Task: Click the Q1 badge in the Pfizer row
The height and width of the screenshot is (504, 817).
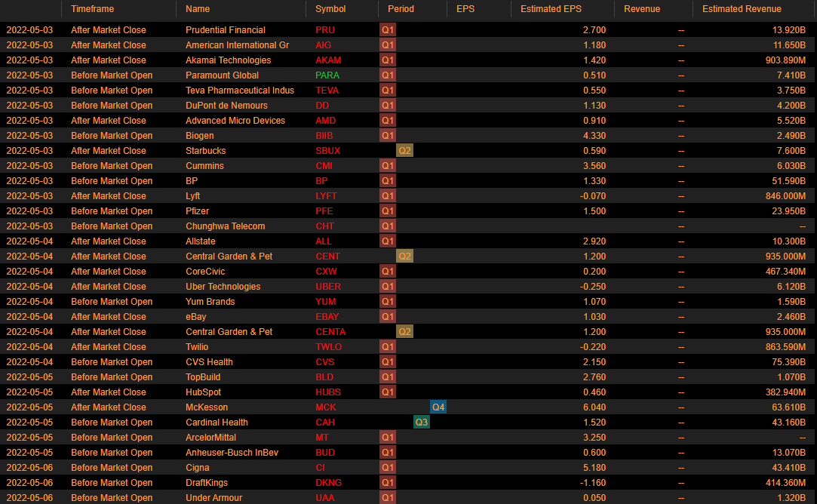Action: pyautogui.click(x=388, y=211)
